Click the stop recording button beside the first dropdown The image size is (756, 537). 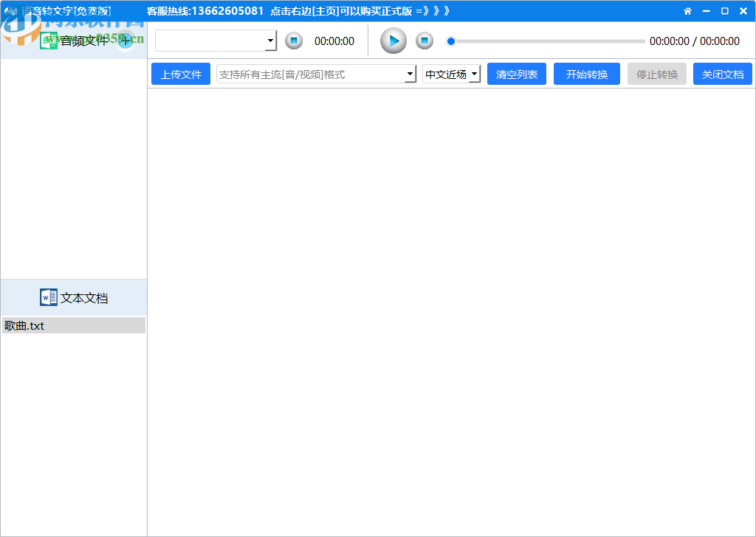294,41
